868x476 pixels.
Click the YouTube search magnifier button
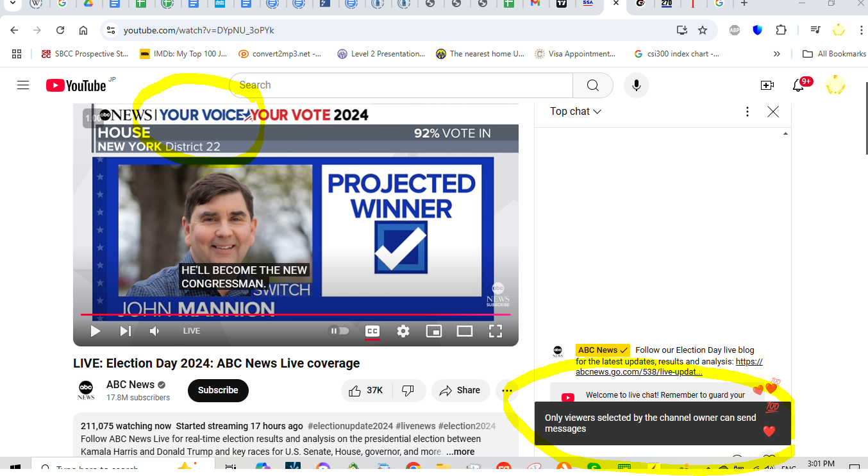593,85
